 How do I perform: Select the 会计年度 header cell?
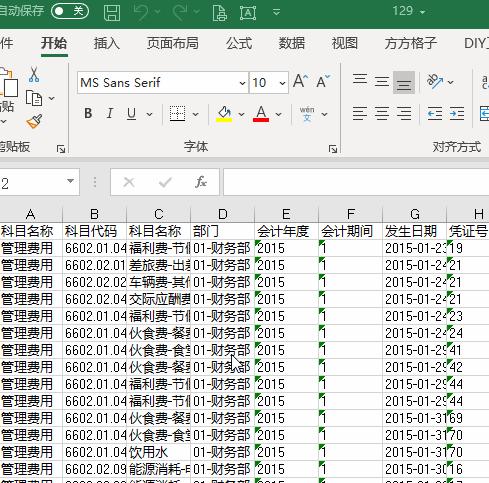[287, 231]
